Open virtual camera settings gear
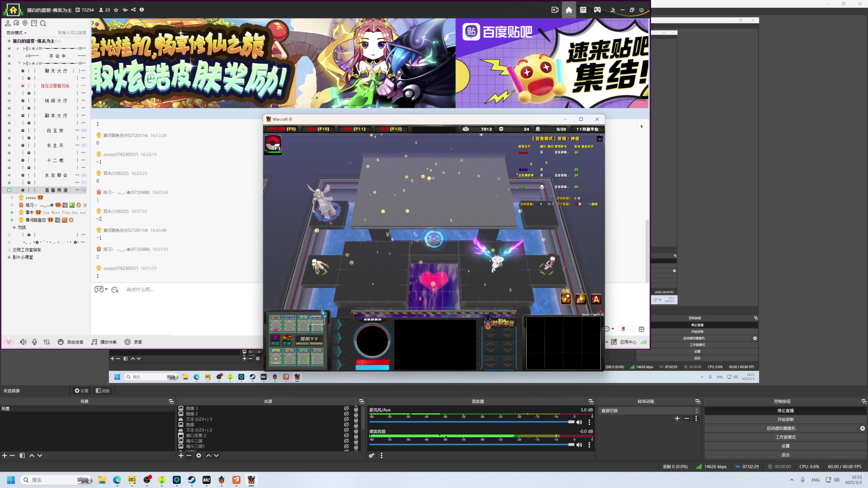868x488 pixels. 863,428
